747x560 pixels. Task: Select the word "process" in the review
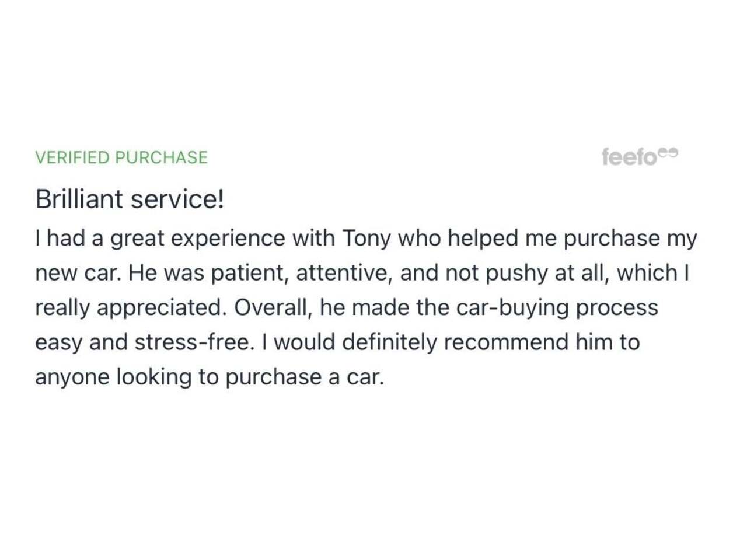617,307
